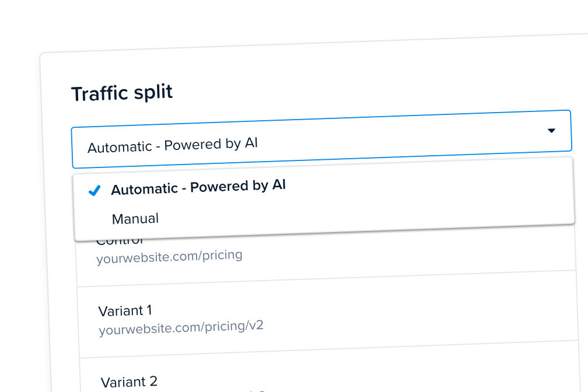Select the Variant 2 label

click(129, 382)
